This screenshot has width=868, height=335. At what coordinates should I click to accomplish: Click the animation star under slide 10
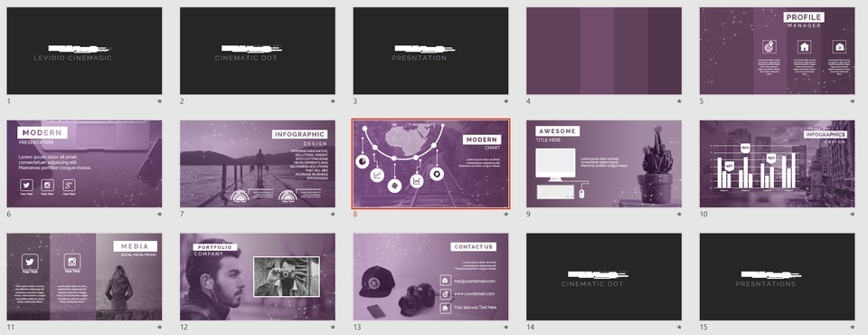[x=853, y=214]
